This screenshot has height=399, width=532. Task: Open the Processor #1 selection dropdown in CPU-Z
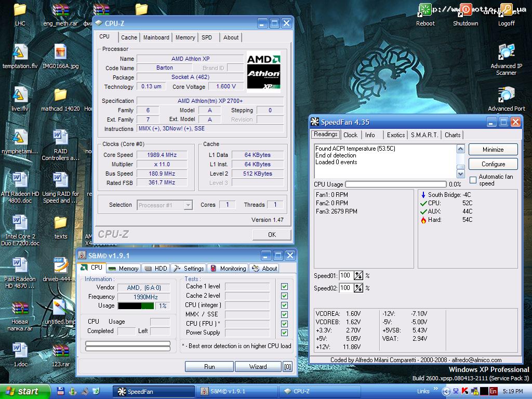click(188, 205)
